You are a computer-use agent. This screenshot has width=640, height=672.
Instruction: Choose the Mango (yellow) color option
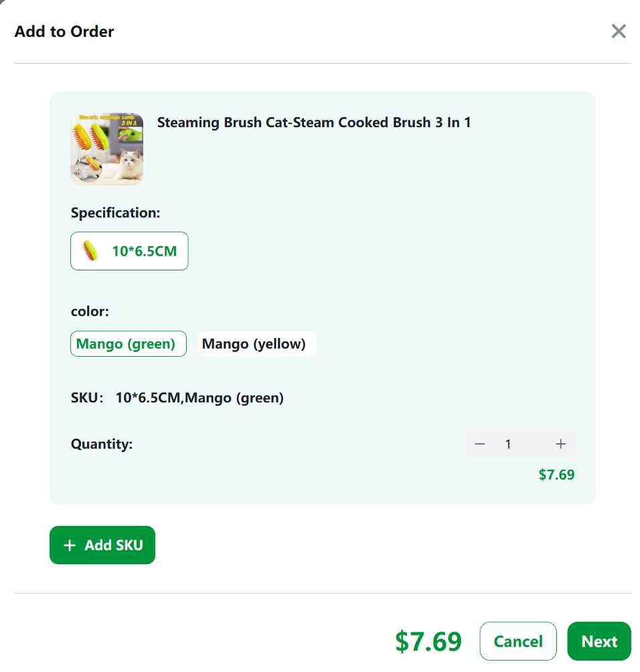coord(256,344)
